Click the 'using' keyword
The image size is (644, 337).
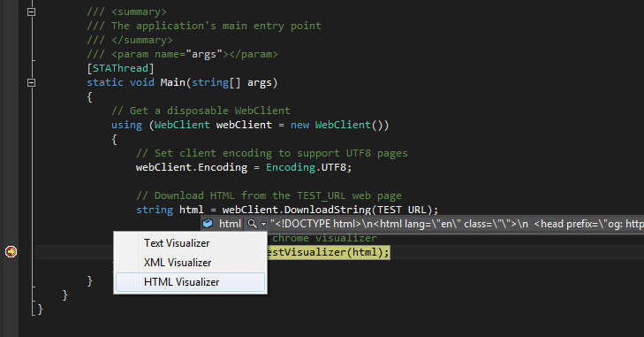tap(126, 125)
